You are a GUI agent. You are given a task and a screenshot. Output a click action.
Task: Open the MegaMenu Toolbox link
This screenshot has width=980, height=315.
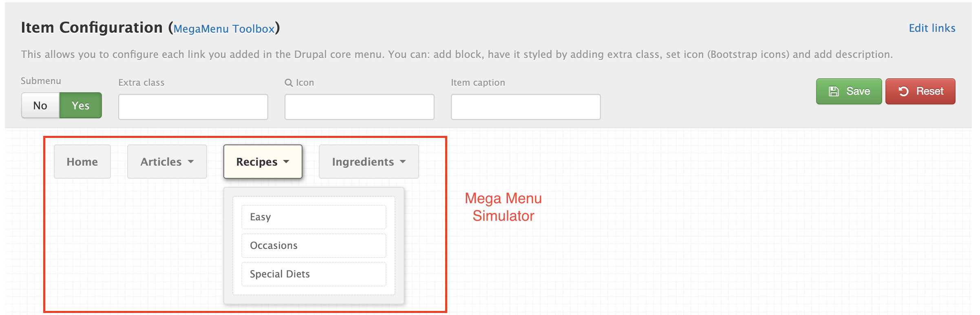224,29
